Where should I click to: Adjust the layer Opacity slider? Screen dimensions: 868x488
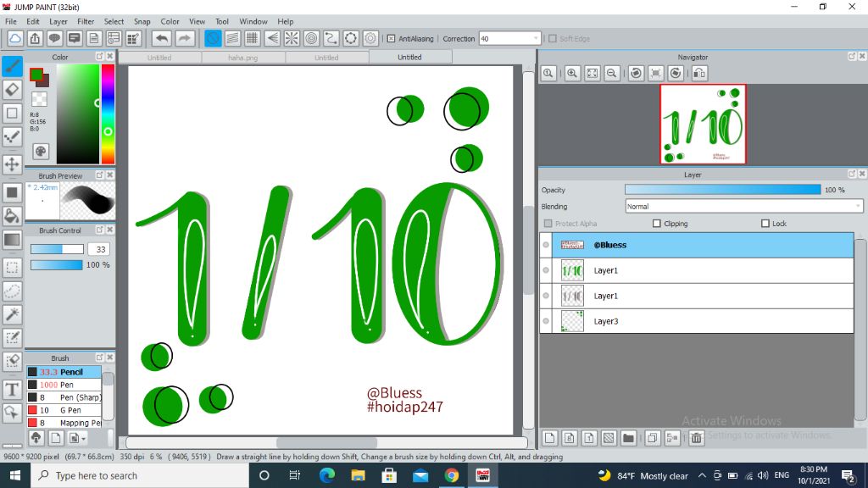point(722,190)
